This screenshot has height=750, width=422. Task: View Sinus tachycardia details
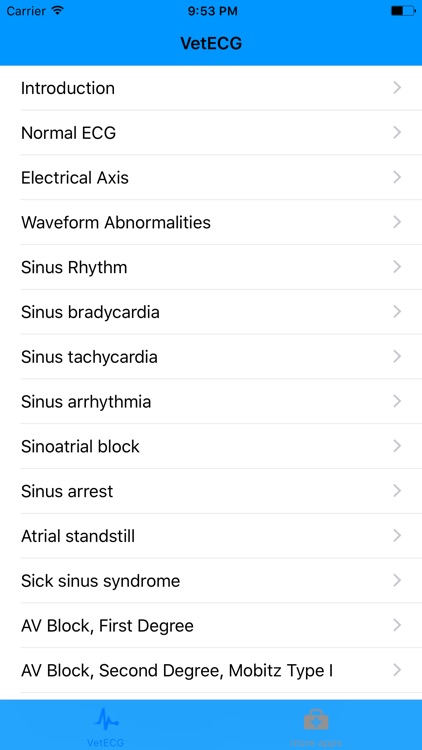click(x=211, y=357)
